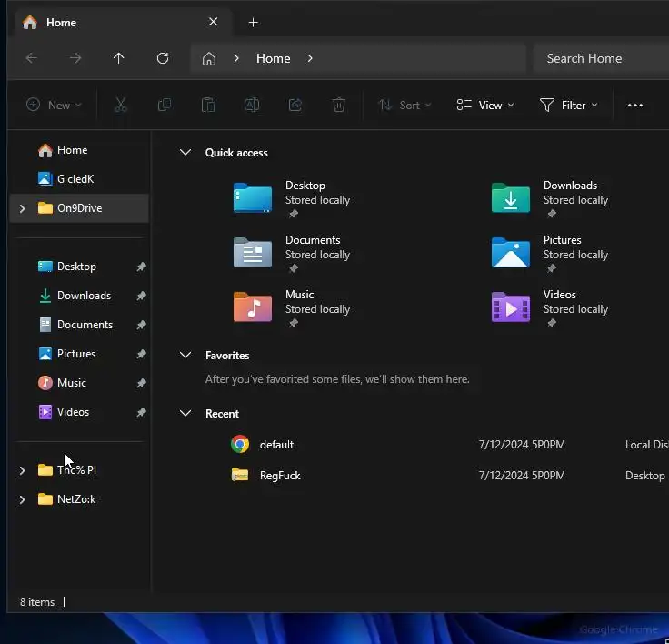Image resolution: width=669 pixels, height=644 pixels.
Task: Expand the Thc% PI node arrow
Action: point(22,470)
